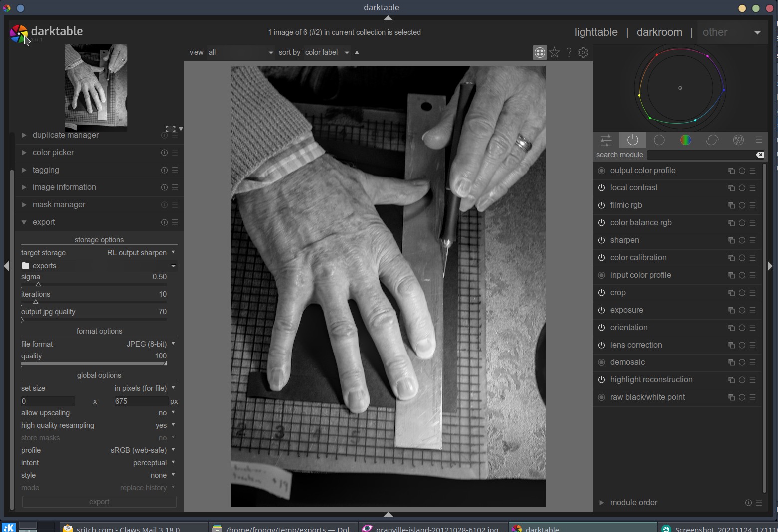778x532 pixels.
Task: Switch to the darkroom view
Action: 659,32
